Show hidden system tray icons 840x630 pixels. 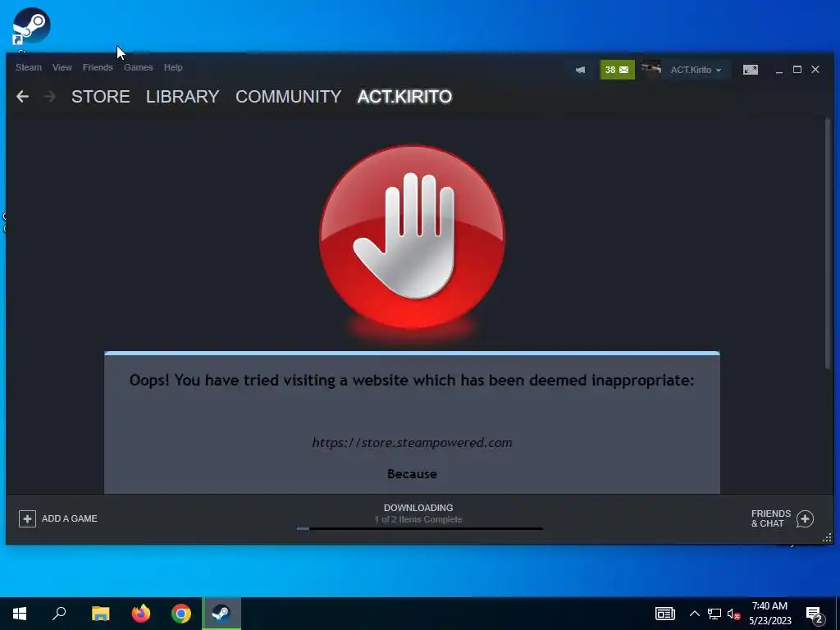point(694,614)
